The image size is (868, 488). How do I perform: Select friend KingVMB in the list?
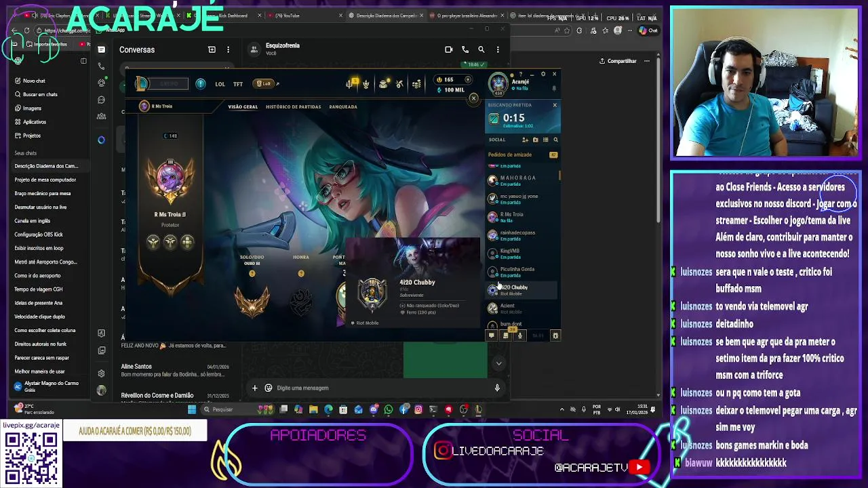click(522, 253)
